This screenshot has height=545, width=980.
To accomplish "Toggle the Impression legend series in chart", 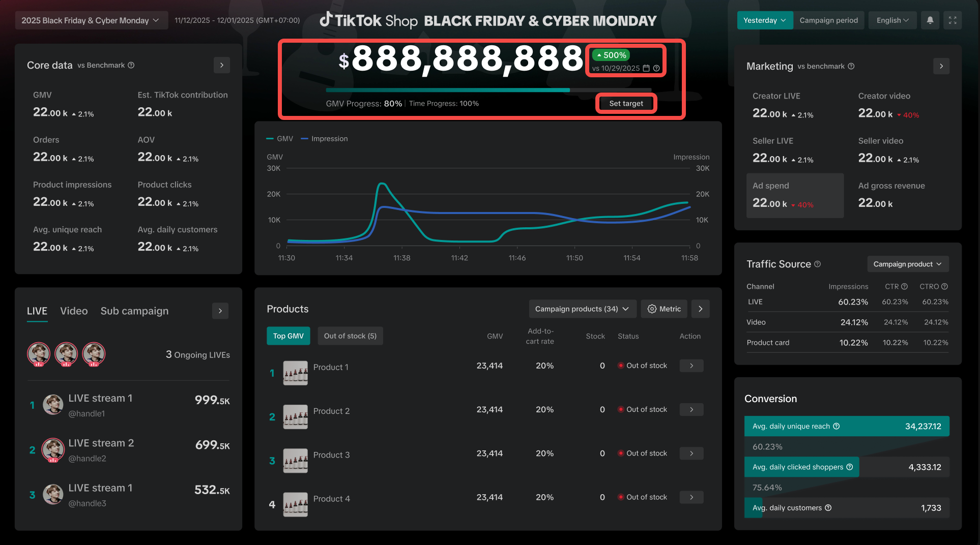I will tap(325, 139).
